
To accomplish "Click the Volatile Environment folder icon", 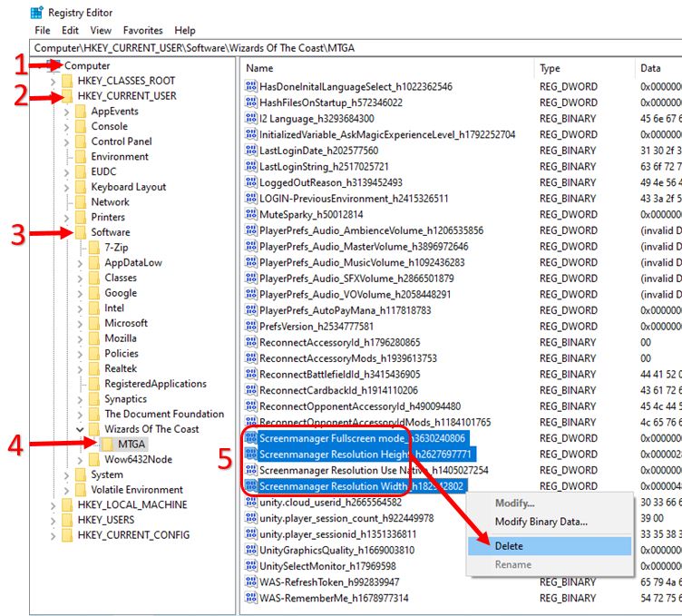I will (81, 489).
